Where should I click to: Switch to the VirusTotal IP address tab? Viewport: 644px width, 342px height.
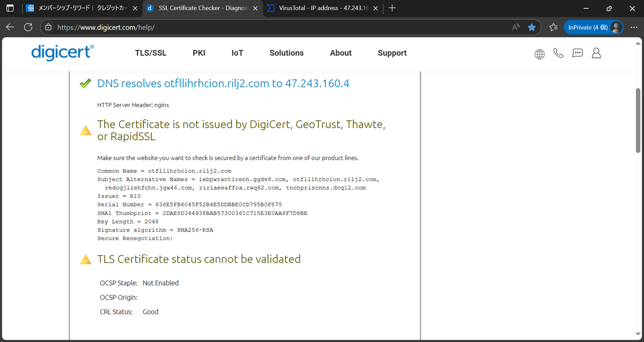[x=324, y=9]
